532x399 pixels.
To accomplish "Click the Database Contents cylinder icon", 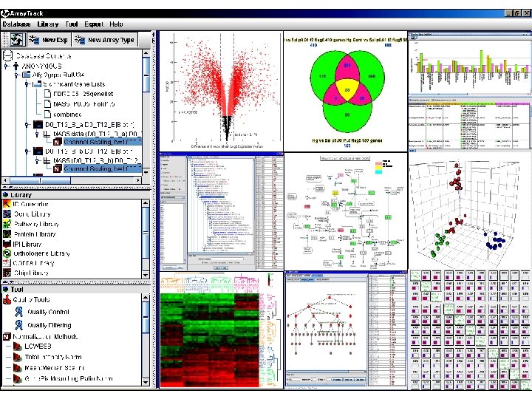I will tap(8, 56).
